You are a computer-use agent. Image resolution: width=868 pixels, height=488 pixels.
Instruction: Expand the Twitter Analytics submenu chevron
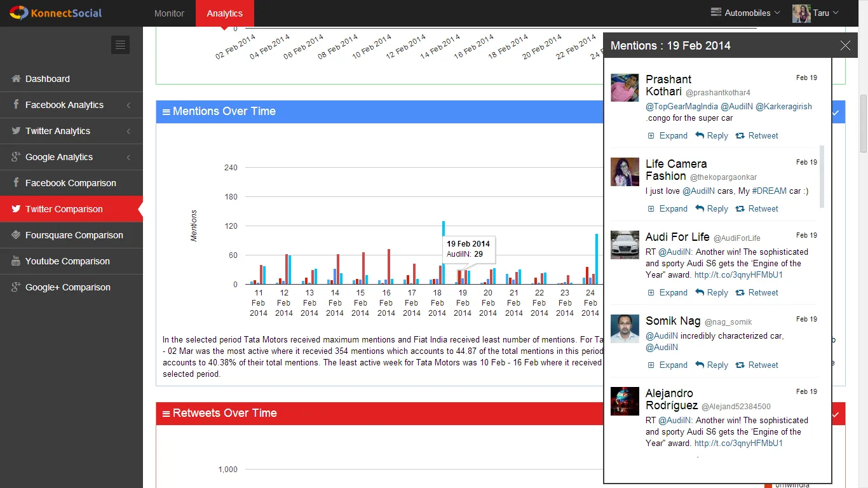[129, 131]
